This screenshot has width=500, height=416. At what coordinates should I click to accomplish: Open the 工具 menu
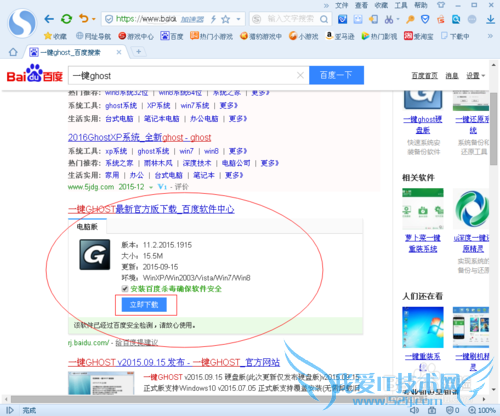401,5
